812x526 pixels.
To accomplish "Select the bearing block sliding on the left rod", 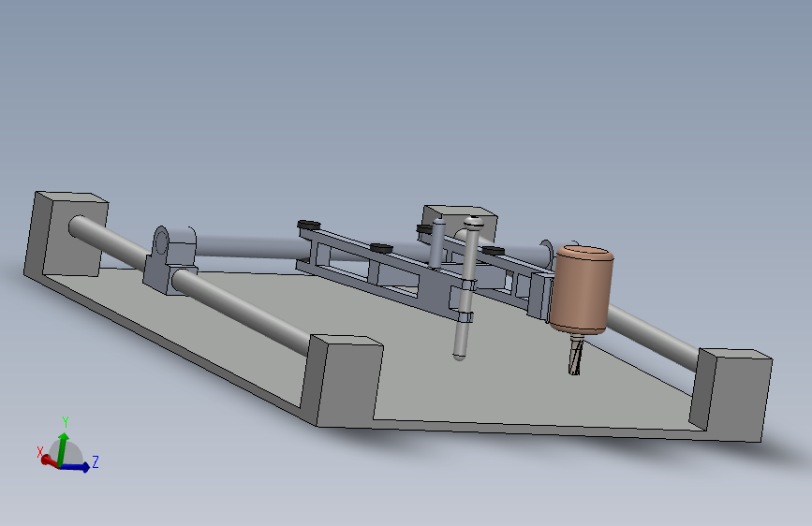I will pos(170,260).
